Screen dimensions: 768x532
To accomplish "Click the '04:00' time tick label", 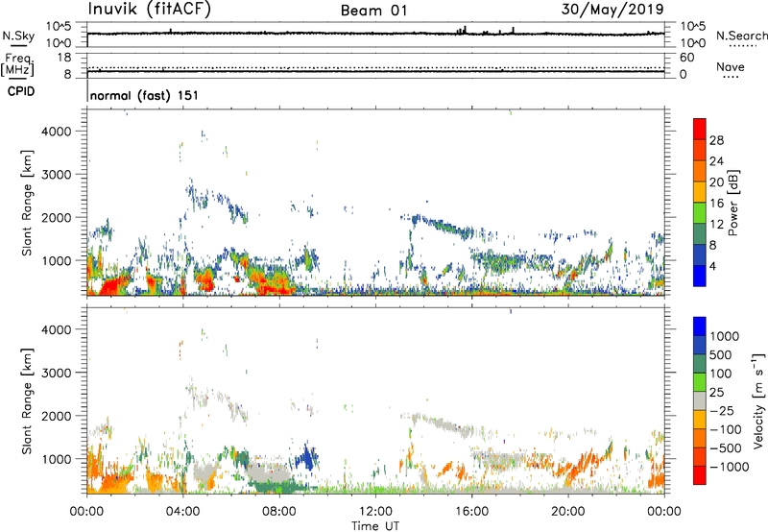I will (x=182, y=512).
